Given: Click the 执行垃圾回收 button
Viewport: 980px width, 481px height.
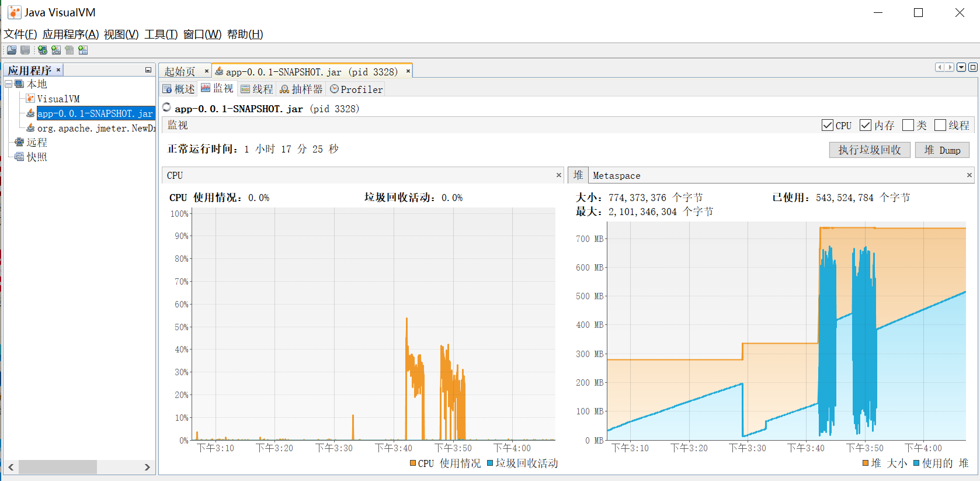Looking at the screenshot, I should (x=870, y=150).
